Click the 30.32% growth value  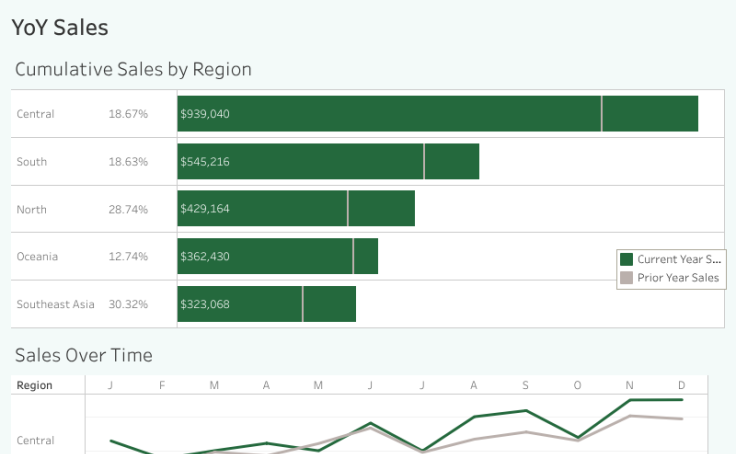point(128,304)
